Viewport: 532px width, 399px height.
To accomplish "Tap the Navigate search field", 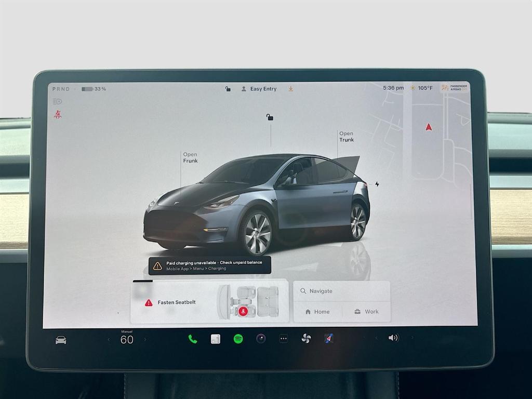I will [x=342, y=291].
